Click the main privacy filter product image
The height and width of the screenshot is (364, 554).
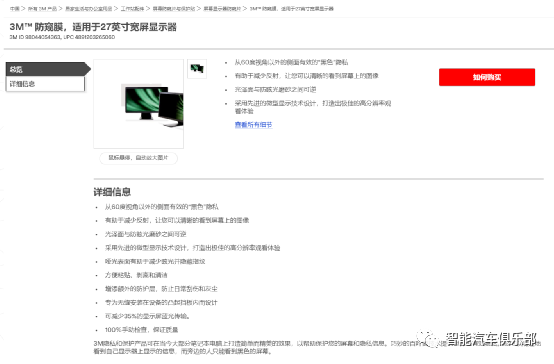[138, 104]
